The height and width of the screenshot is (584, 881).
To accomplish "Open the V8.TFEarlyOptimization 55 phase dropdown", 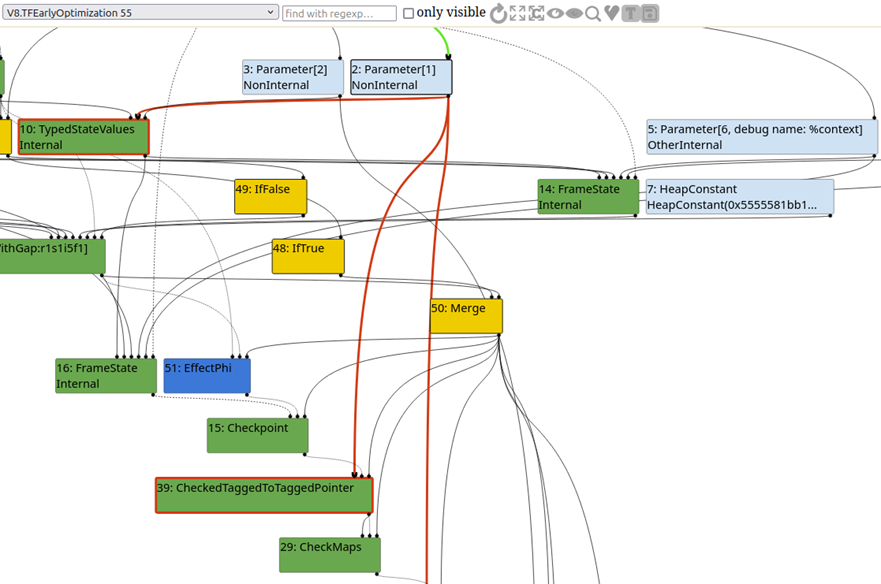I will (x=140, y=12).
